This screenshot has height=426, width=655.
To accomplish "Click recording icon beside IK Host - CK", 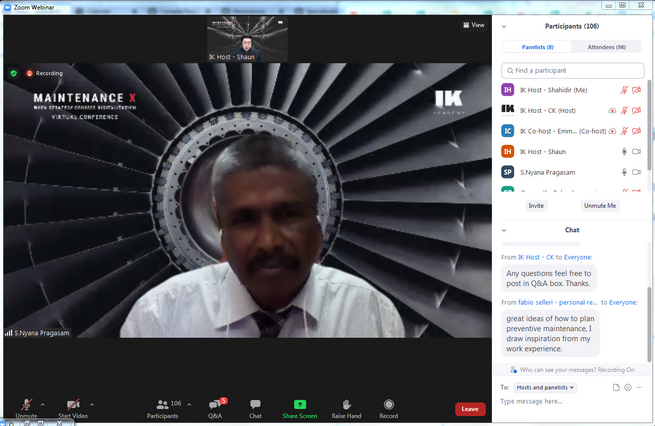I will point(612,110).
